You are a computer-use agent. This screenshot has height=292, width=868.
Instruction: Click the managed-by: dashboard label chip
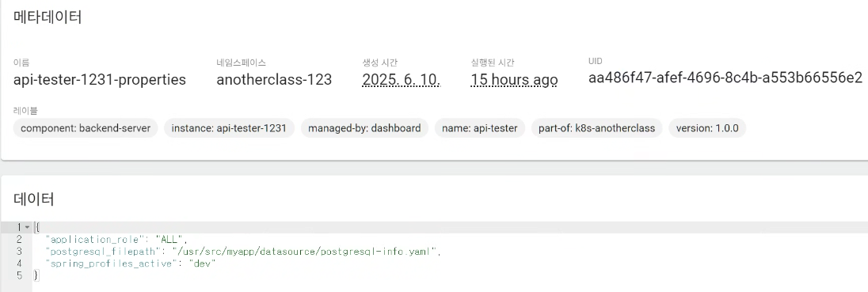(364, 128)
